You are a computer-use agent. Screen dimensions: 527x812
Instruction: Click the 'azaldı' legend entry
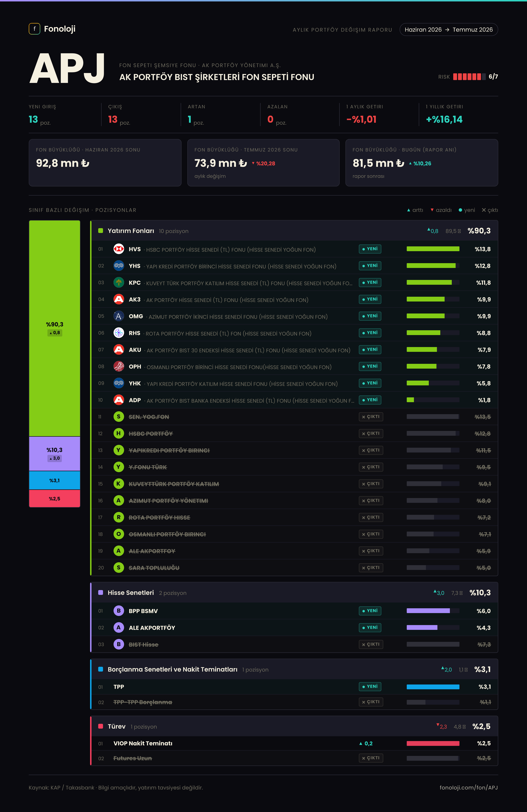point(441,210)
